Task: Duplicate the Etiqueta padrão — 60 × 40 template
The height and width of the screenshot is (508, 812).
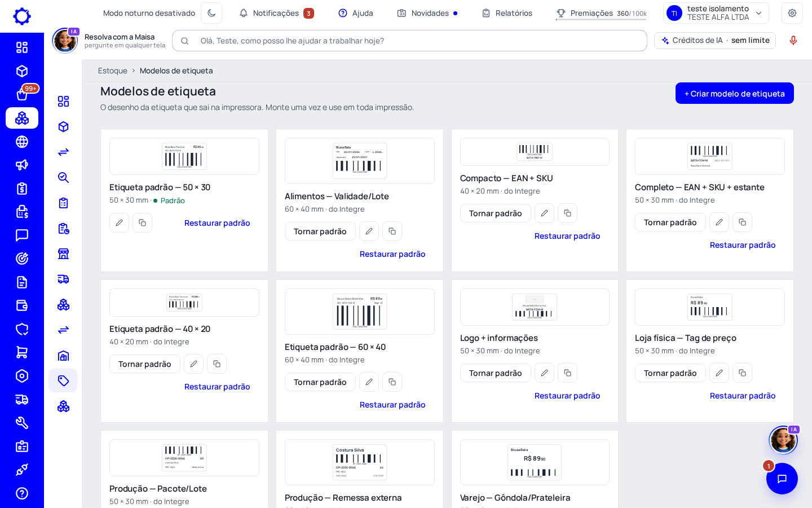Action: coord(392,382)
